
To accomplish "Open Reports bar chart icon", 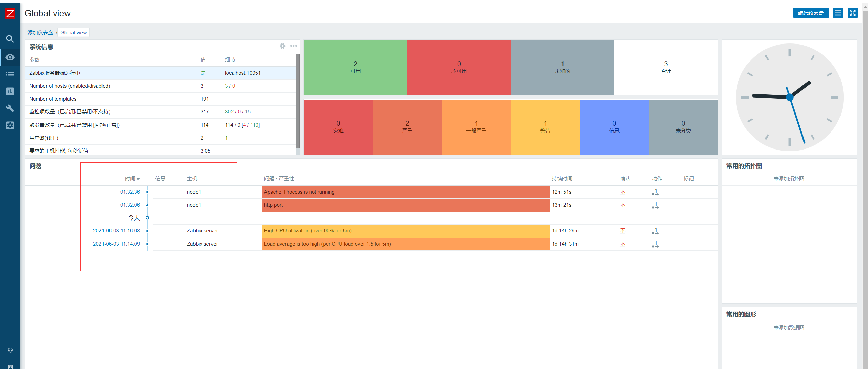I will click(10, 91).
